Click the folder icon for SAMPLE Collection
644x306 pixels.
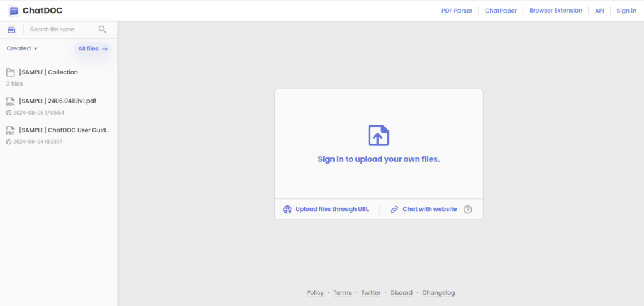pos(11,72)
